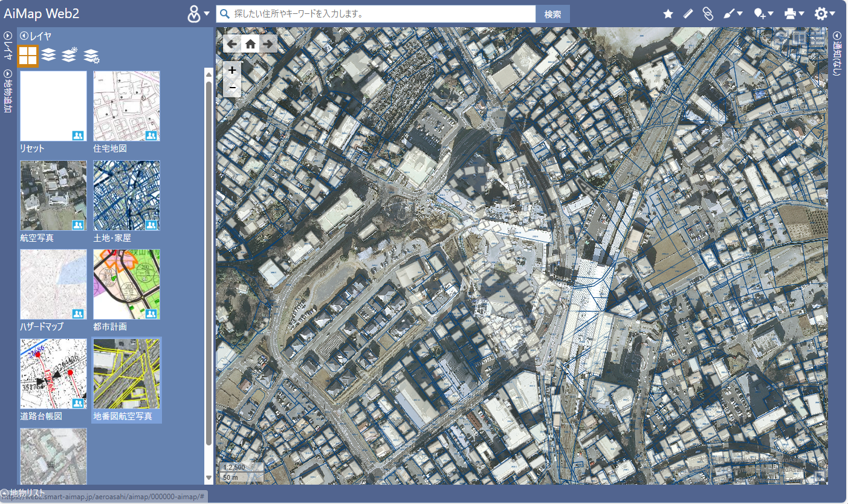Click shared-users badge on リセット thumbnail

pos(78,135)
